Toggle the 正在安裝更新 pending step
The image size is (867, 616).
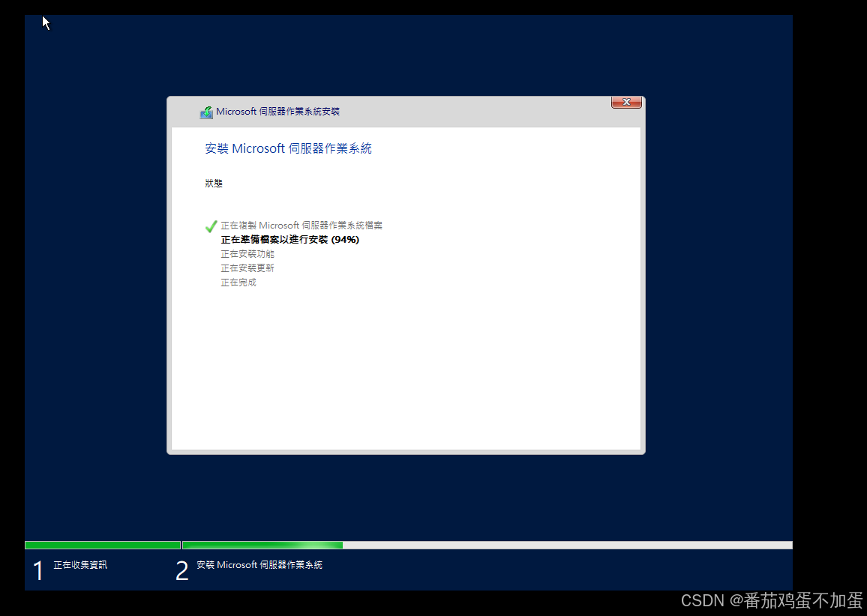(x=247, y=268)
